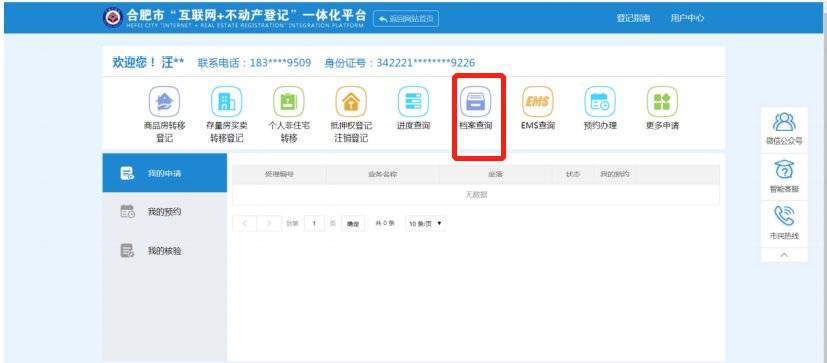
Task: Open 商品房转移登记 icon
Action: click(x=164, y=101)
